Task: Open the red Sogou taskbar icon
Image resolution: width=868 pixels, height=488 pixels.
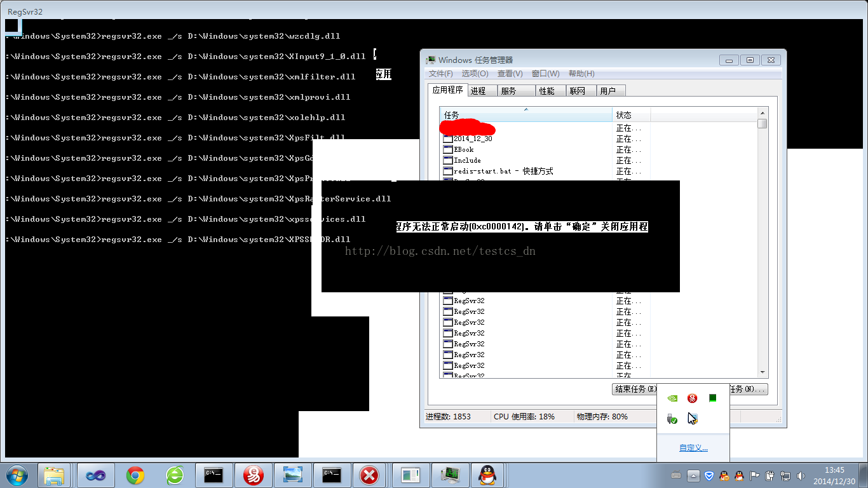Action: coord(254,475)
